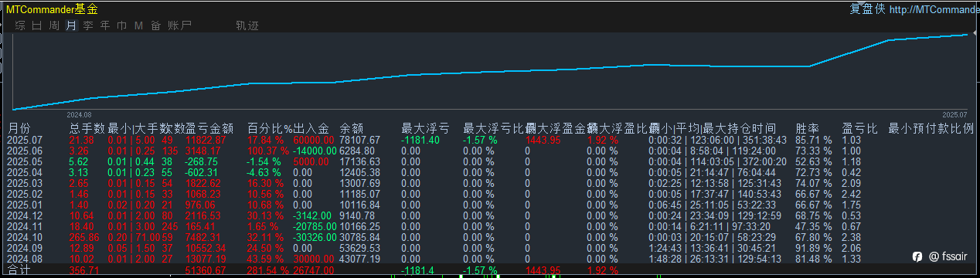The image size is (980, 278).
Task: Click total net deposit 26747.00
Action: tap(315, 271)
